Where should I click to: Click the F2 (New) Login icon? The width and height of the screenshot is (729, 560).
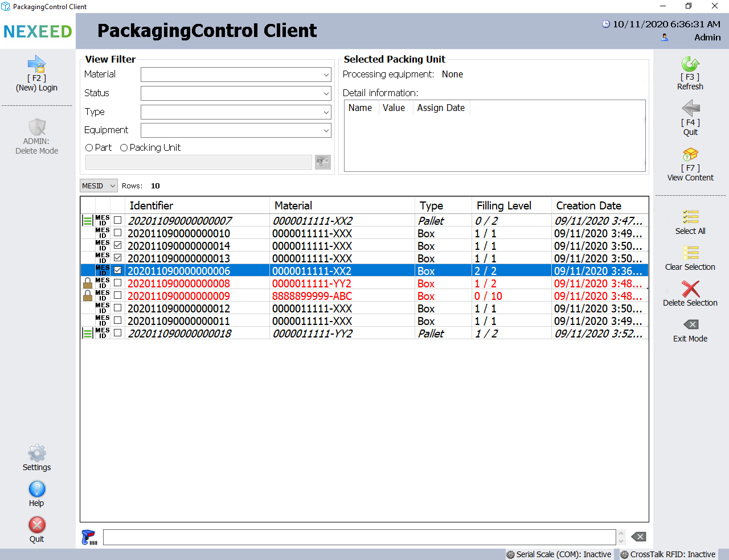pos(36,64)
